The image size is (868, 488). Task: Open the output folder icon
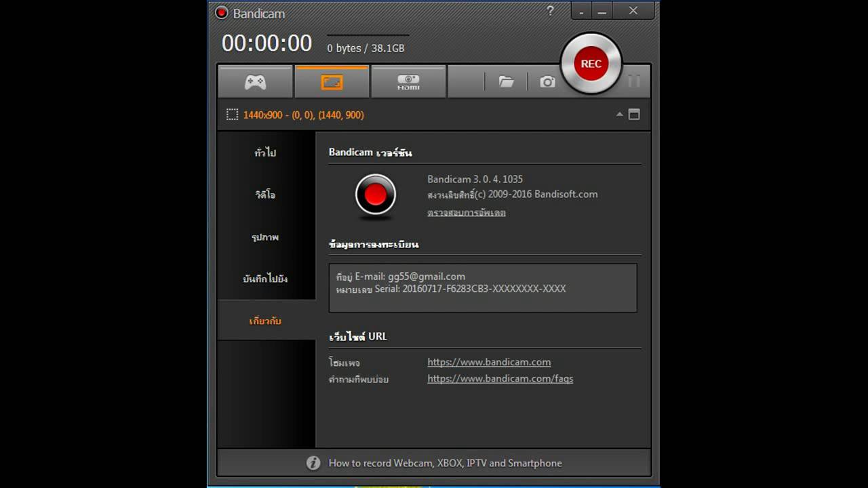pyautogui.click(x=506, y=82)
